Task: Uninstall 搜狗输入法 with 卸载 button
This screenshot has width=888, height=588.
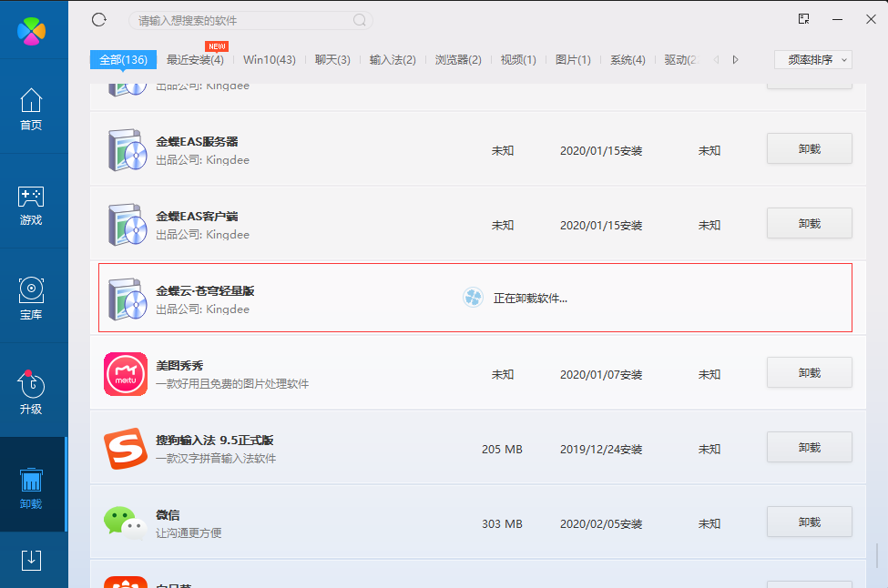Action: pos(810,448)
